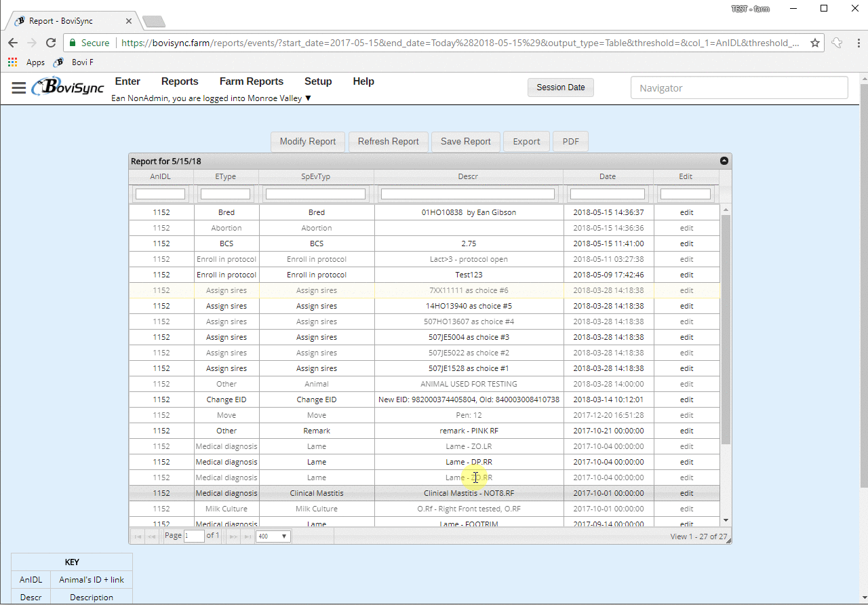This screenshot has height=605, width=868.
Task: Click the PDF button
Action: (571, 142)
